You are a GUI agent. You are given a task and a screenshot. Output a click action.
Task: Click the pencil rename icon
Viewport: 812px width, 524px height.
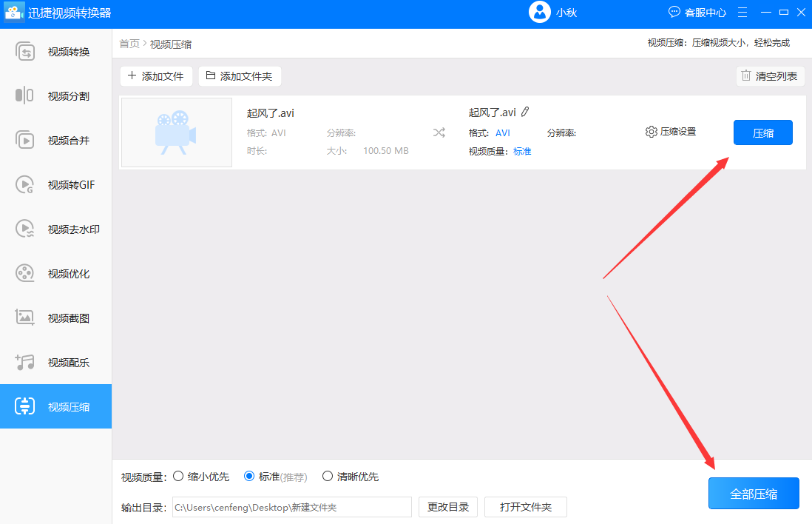pyautogui.click(x=525, y=112)
